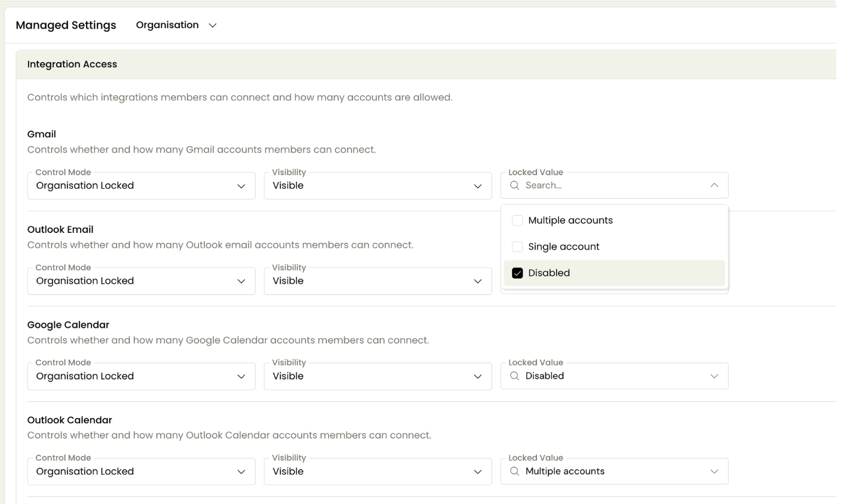Click chevron in Outlook Calendar Visibility field
The image size is (847, 504).
click(478, 472)
